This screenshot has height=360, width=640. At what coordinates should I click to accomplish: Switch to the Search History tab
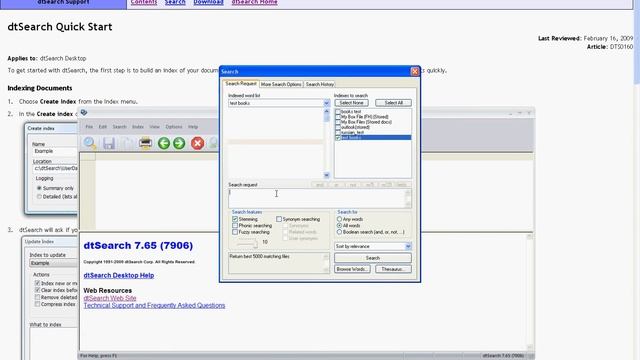pos(320,84)
